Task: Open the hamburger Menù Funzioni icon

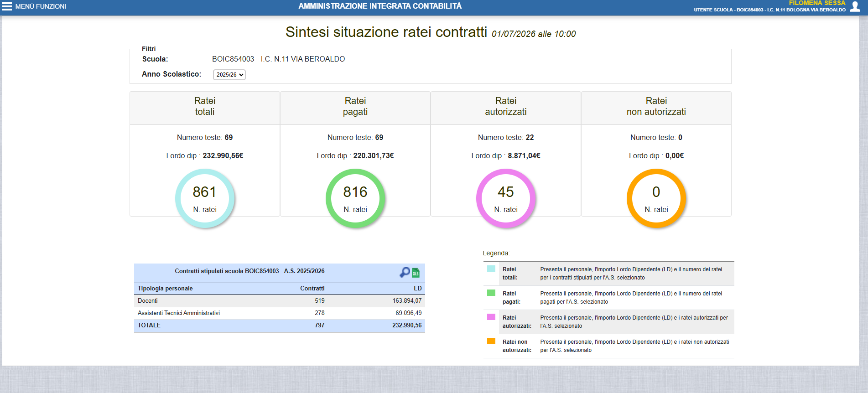Action: [x=7, y=6]
